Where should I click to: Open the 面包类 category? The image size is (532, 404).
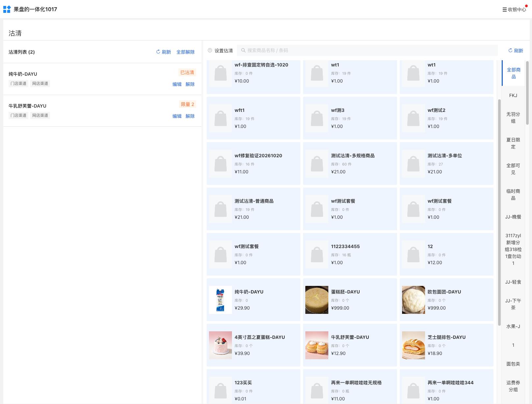[513, 364]
